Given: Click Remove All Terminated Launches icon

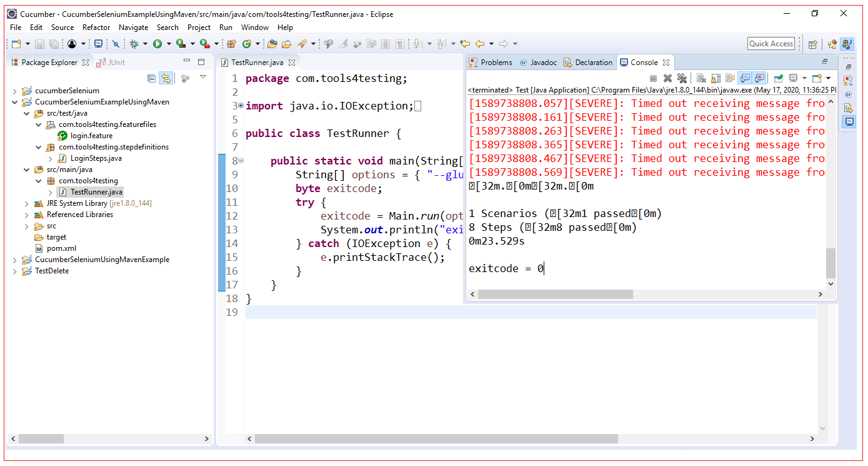Looking at the screenshot, I should click(682, 78).
